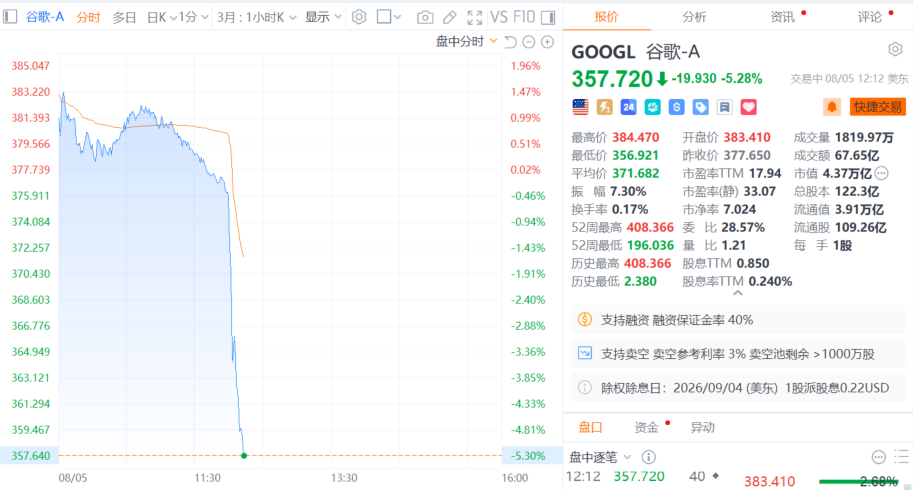Take a chart screenshot with camera icon
913x490 pixels.
[425, 17]
